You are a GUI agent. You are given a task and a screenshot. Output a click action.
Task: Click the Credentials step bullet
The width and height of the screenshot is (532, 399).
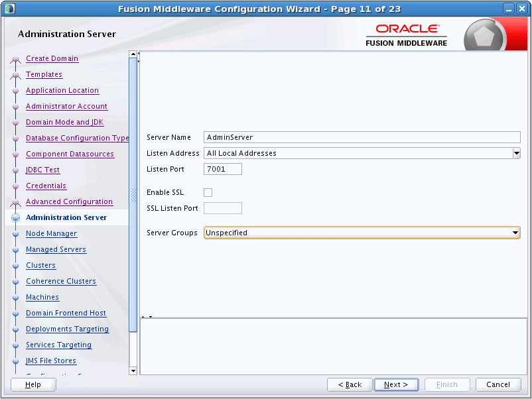(15, 186)
